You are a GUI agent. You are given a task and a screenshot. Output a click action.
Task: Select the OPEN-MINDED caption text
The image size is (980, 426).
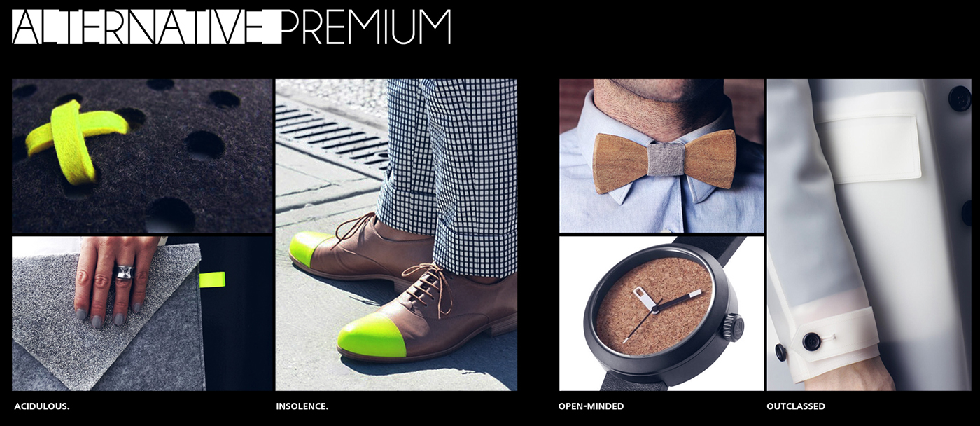tap(591, 406)
